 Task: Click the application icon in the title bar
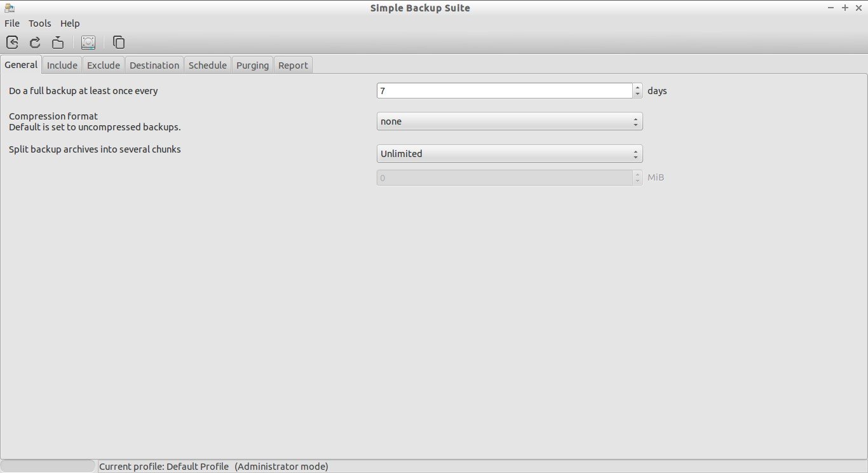(9, 8)
